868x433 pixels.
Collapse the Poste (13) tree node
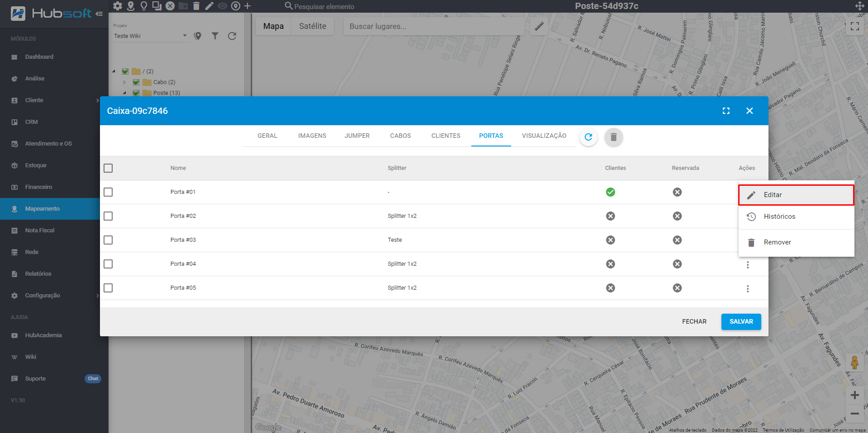[x=125, y=93]
